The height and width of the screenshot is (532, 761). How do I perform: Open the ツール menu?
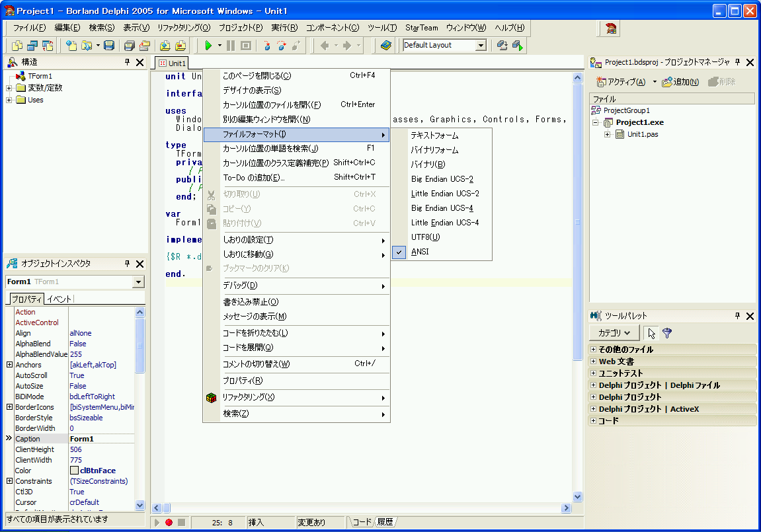pyautogui.click(x=381, y=28)
